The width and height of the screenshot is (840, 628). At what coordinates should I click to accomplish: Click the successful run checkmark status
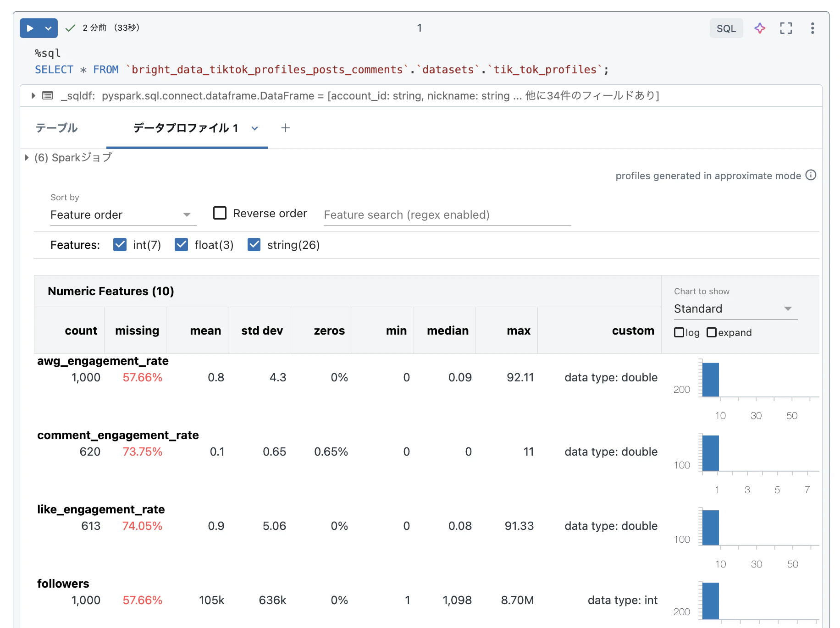click(x=70, y=28)
